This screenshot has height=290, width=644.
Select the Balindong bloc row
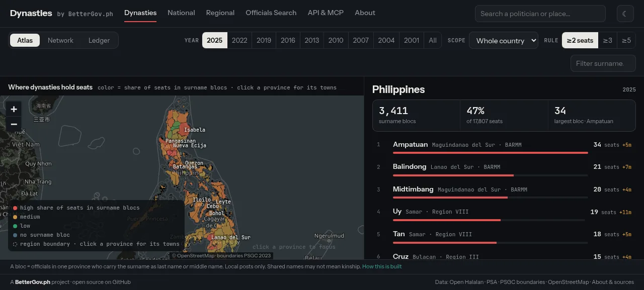[504, 170]
